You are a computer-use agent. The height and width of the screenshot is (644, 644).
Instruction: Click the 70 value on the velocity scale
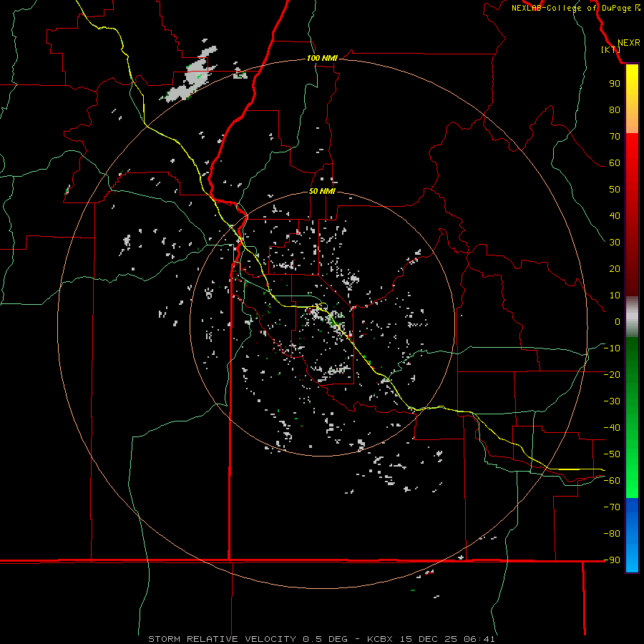615,137
